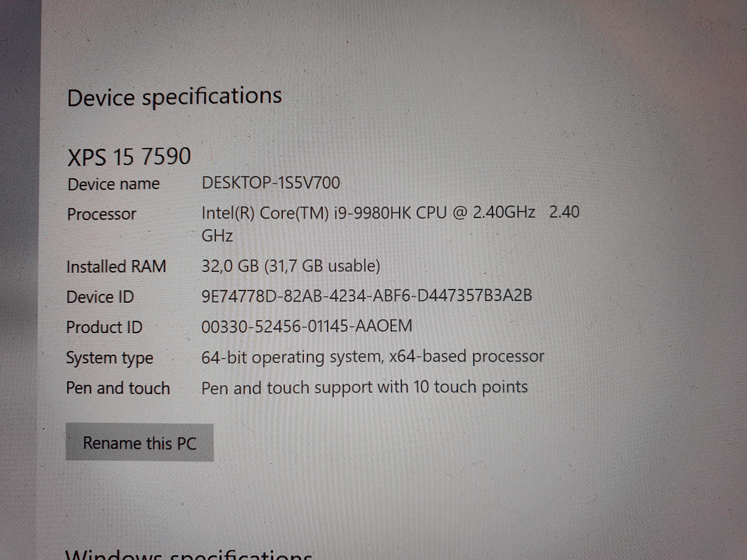Click the Product ID label
This screenshot has width=747, height=560.
(104, 327)
